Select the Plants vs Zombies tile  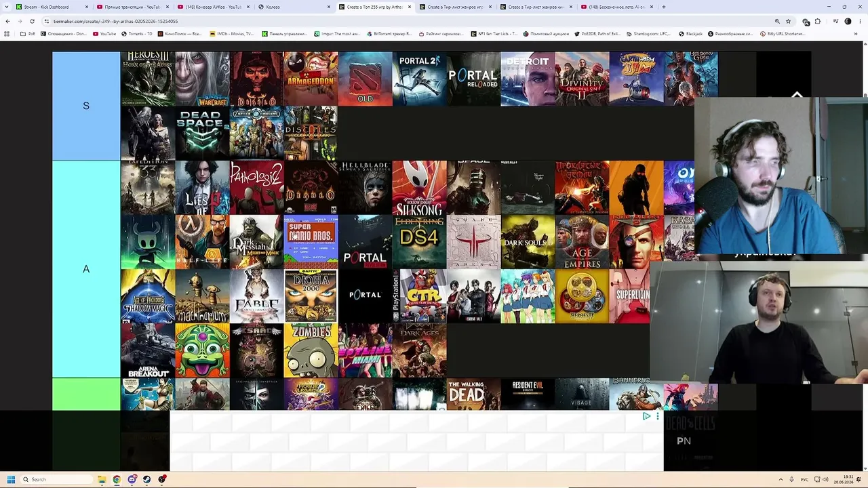311,350
